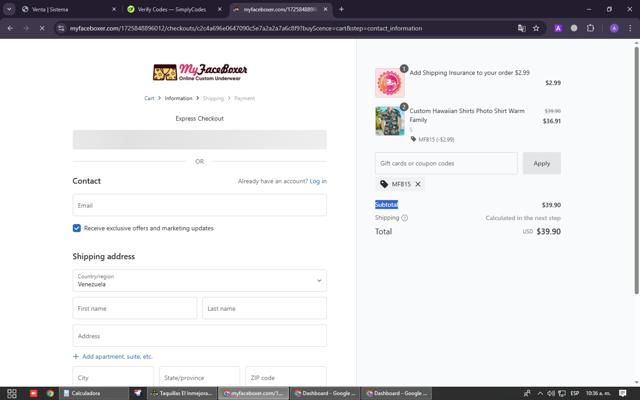
Task: Go back to the previous page
Action: [x=10, y=28]
